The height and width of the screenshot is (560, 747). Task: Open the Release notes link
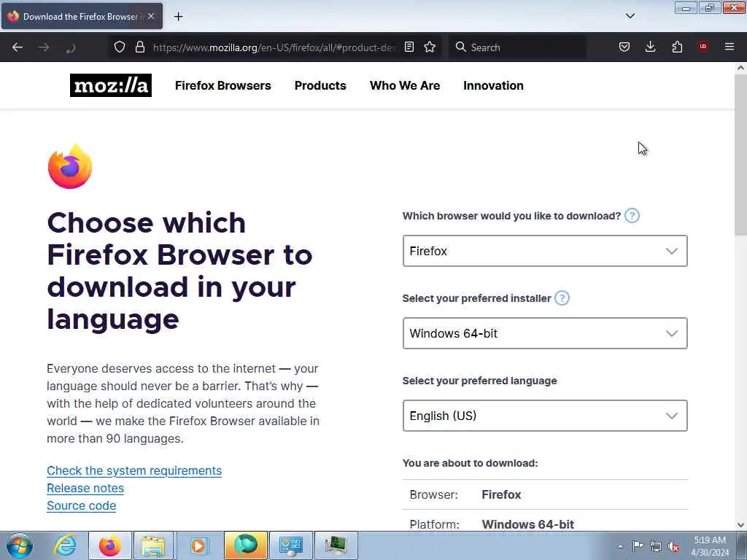click(x=85, y=488)
